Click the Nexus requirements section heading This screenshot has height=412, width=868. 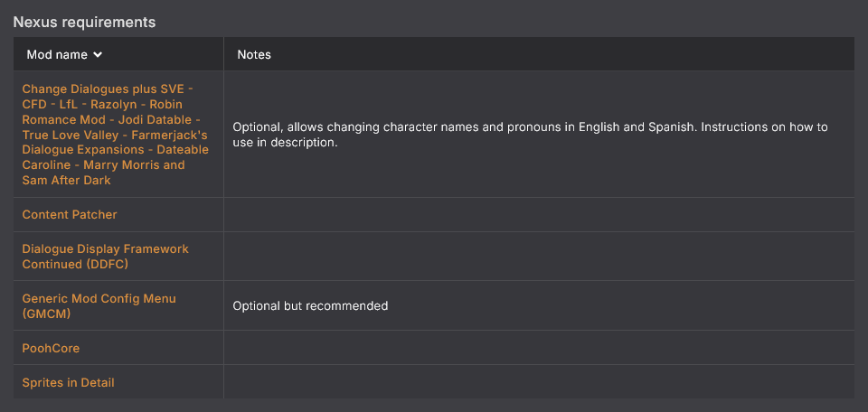pyautogui.click(x=84, y=22)
